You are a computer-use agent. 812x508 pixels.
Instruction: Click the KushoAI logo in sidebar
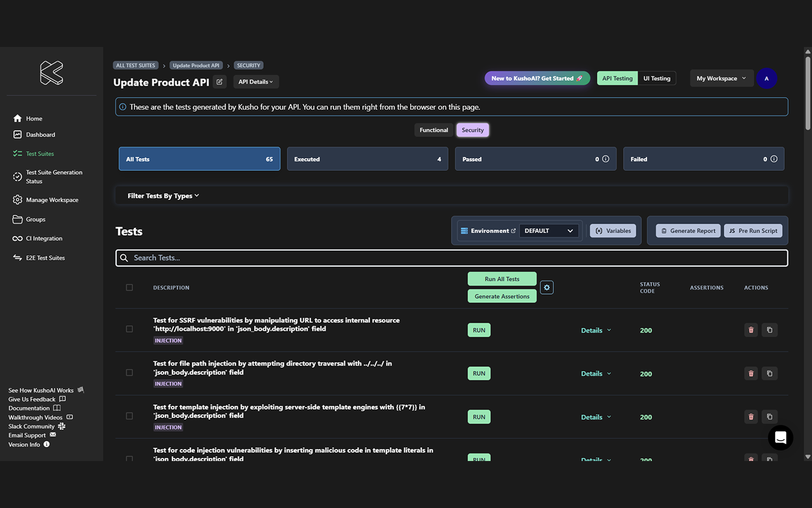pos(51,73)
